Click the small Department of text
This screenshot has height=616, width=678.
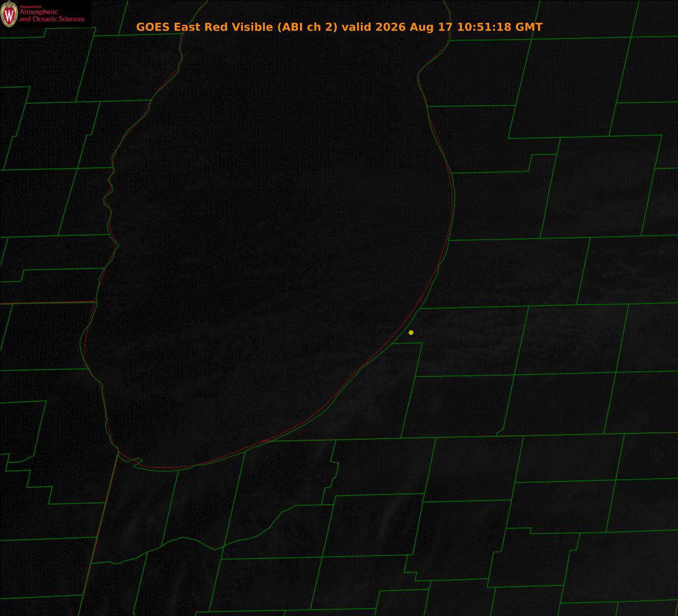(31, 7)
